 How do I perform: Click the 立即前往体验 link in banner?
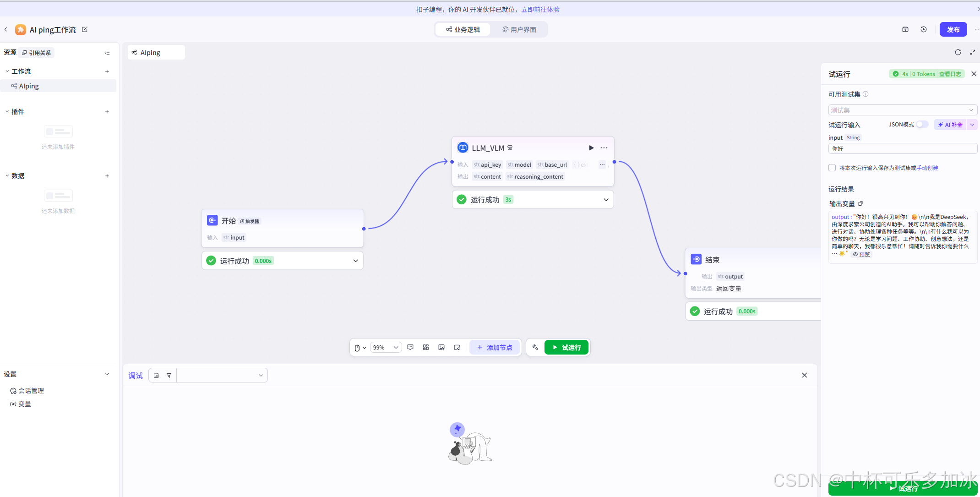tap(540, 9)
